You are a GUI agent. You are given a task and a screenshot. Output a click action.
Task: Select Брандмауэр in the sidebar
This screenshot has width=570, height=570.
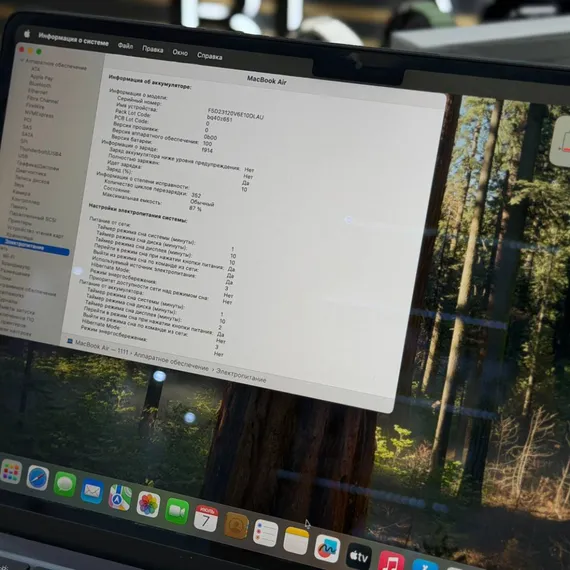(16, 265)
